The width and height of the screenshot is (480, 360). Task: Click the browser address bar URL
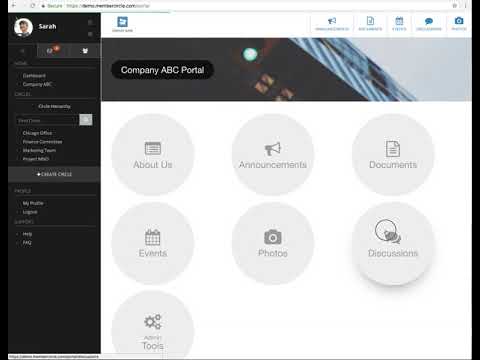[x=108, y=6]
